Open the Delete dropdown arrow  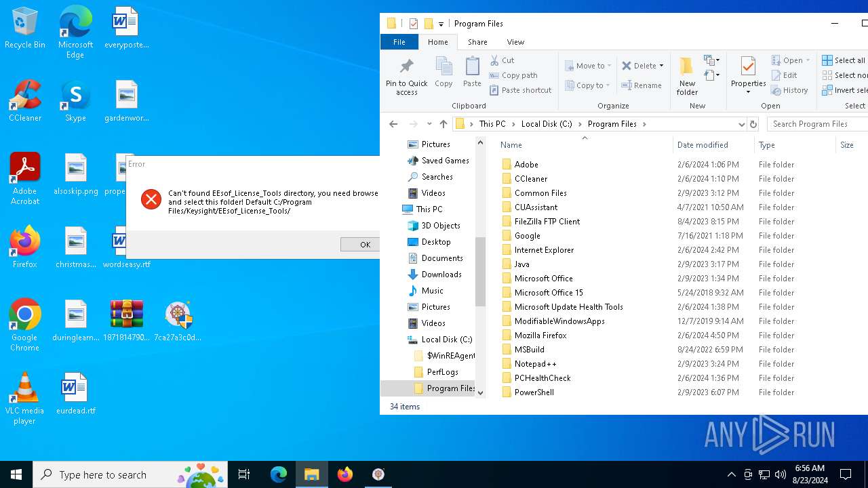click(x=661, y=66)
